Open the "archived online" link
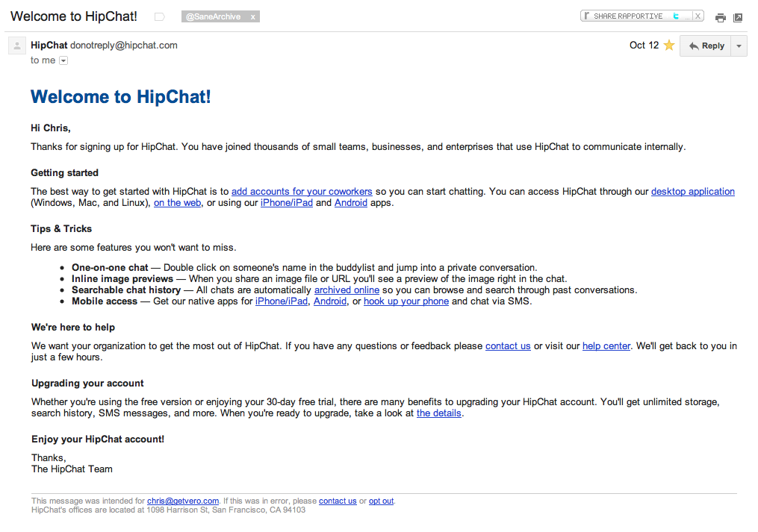 pos(347,290)
